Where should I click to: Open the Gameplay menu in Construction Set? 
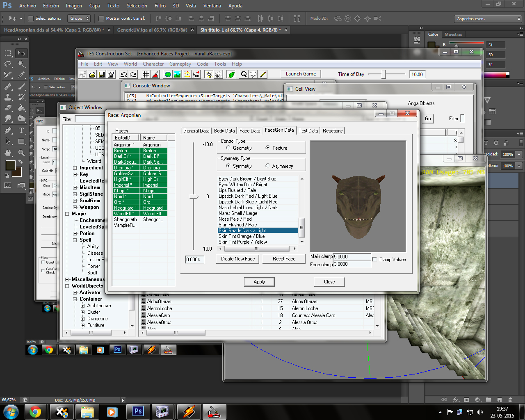click(180, 64)
